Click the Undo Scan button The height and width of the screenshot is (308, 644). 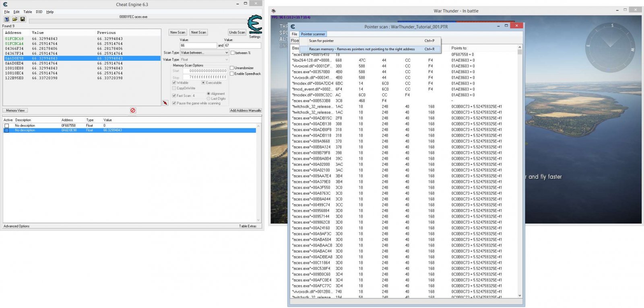(237, 32)
